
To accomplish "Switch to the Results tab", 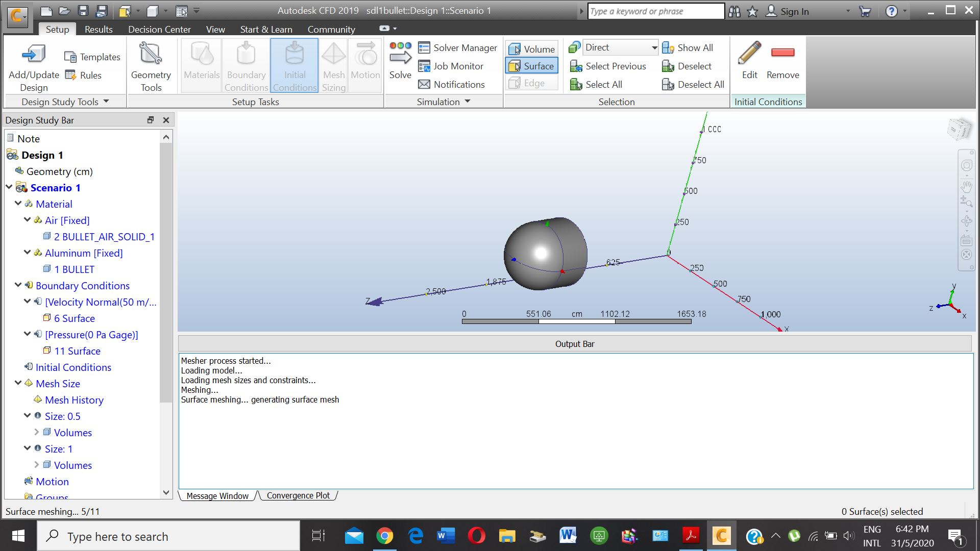I will click(99, 29).
